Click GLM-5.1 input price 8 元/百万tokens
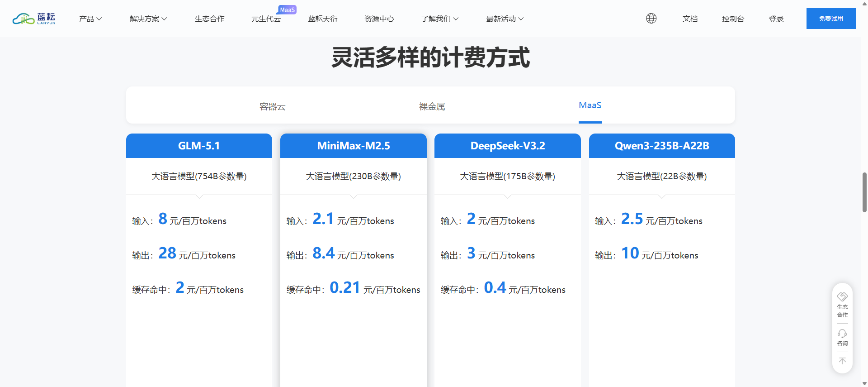868x387 pixels. (x=192, y=219)
